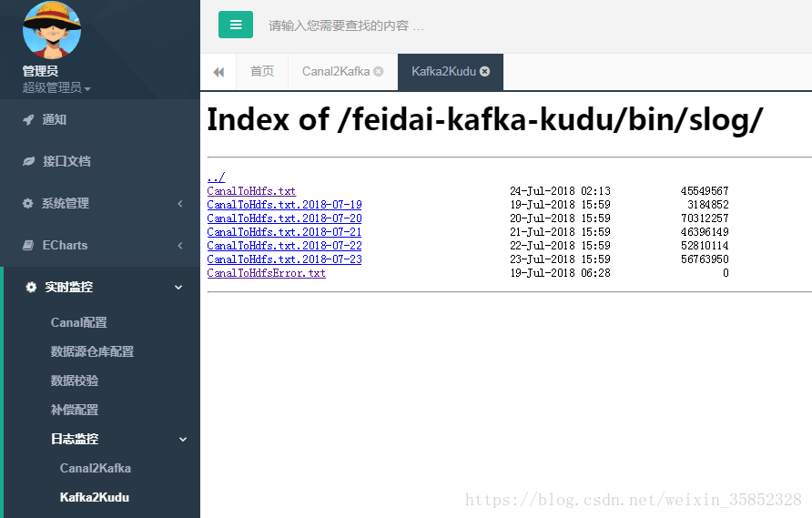This screenshot has width=812, height=518.
Task: Click the double-arrow tab scroll-back icon
Action: coord(218,72)
